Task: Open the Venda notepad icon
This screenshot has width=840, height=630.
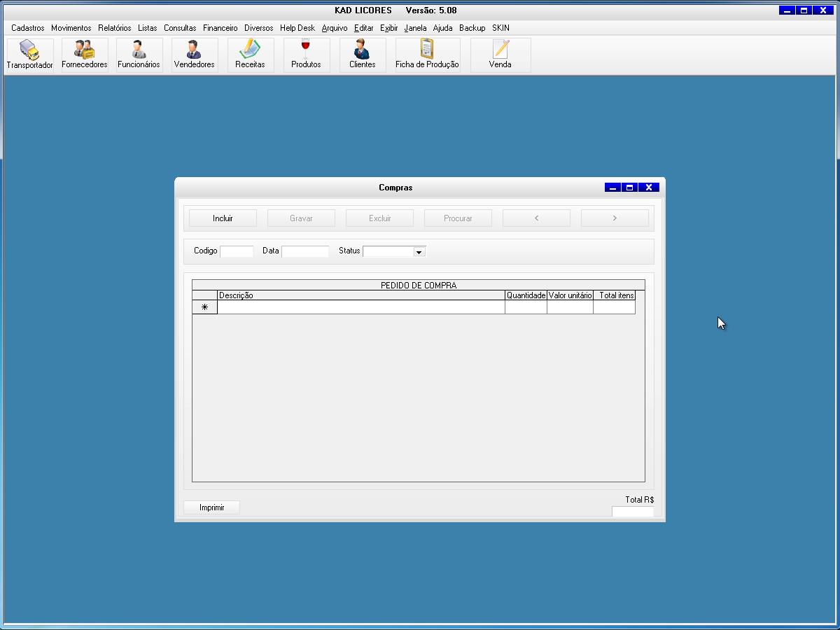Action: click(500, 55)
